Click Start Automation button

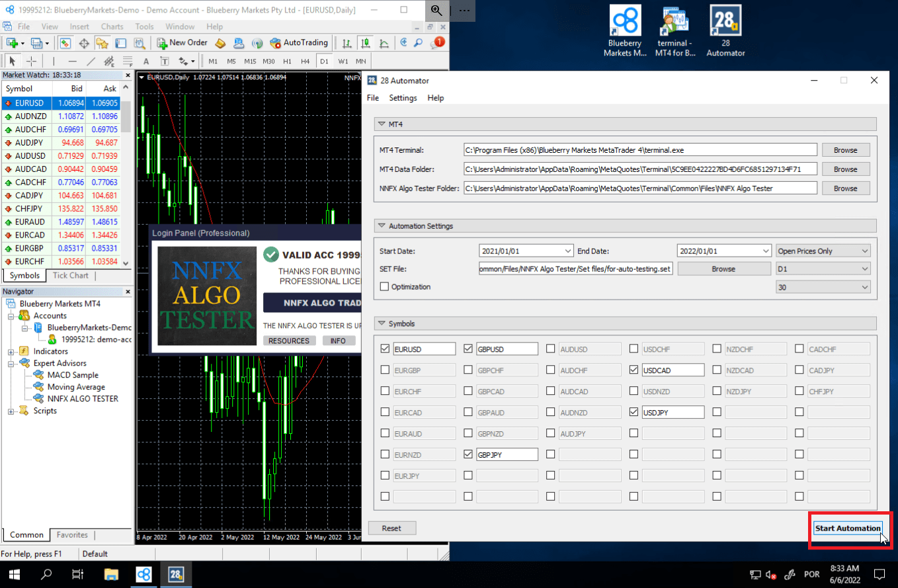click(x=848, y=528)
